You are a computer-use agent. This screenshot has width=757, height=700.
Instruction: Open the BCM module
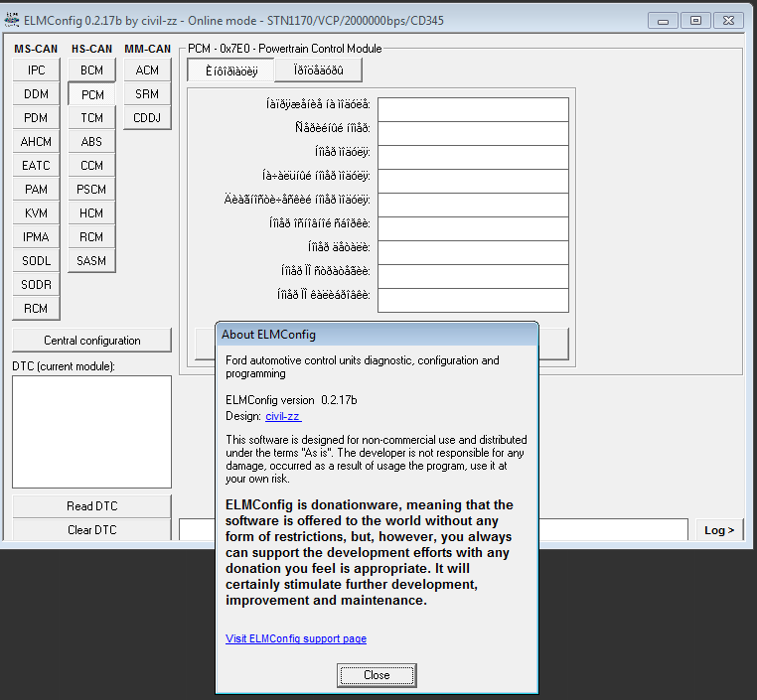point(91,70)
